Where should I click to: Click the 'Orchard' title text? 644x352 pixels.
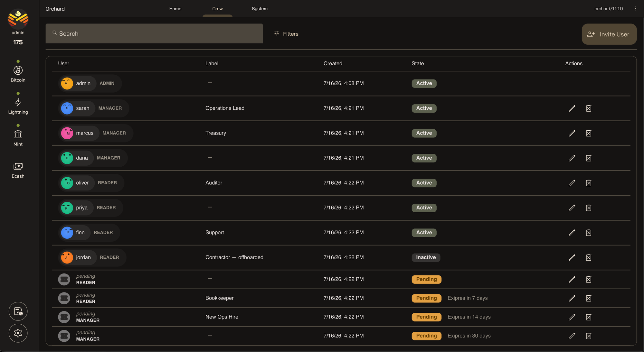coord(55,9)
